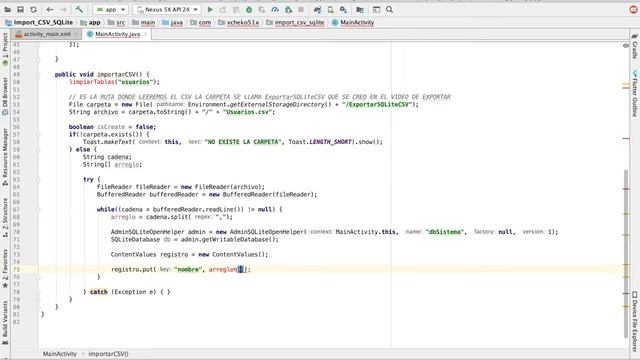Toggle the Gradle panel on the right

pos(635,46)
